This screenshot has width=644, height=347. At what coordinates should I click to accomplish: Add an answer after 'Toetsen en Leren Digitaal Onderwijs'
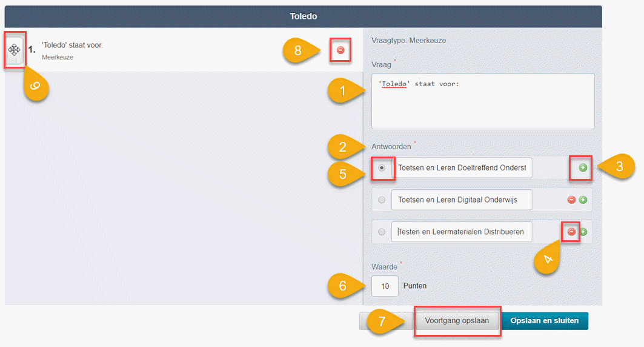tap(583, 200)
